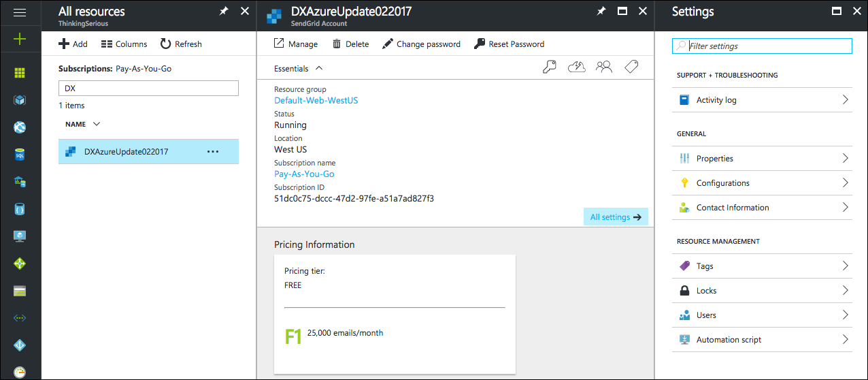Click the key icon in Essentials bar
Image resolution: width=868 pixels, height=380 pixels.
[549, 67]
